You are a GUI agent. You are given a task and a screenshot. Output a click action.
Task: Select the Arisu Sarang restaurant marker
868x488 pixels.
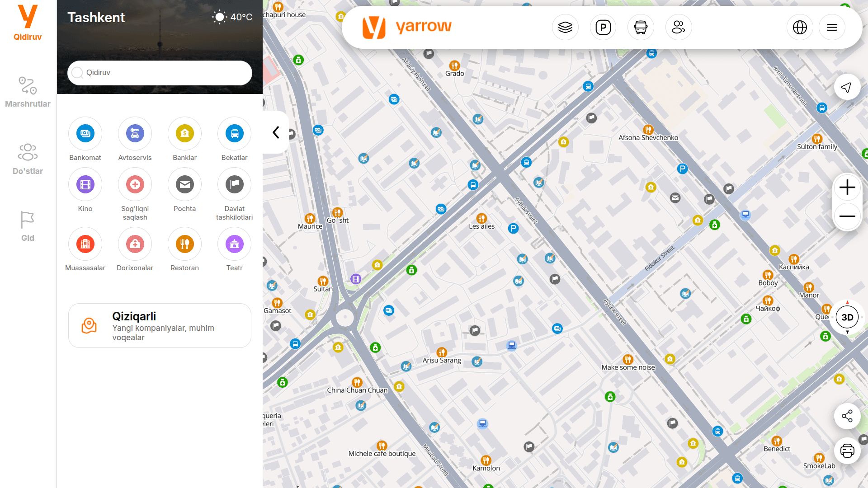[x=442, y=352]
